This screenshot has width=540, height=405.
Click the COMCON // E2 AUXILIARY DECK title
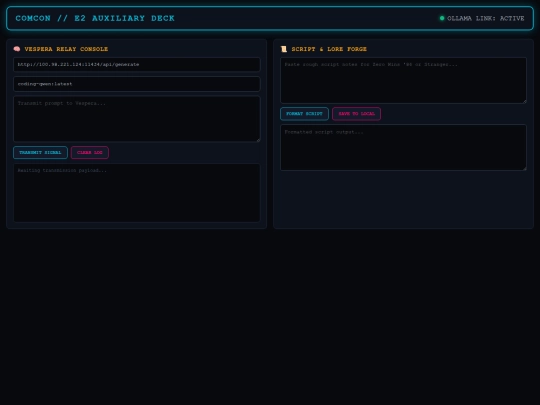point(95,18)
